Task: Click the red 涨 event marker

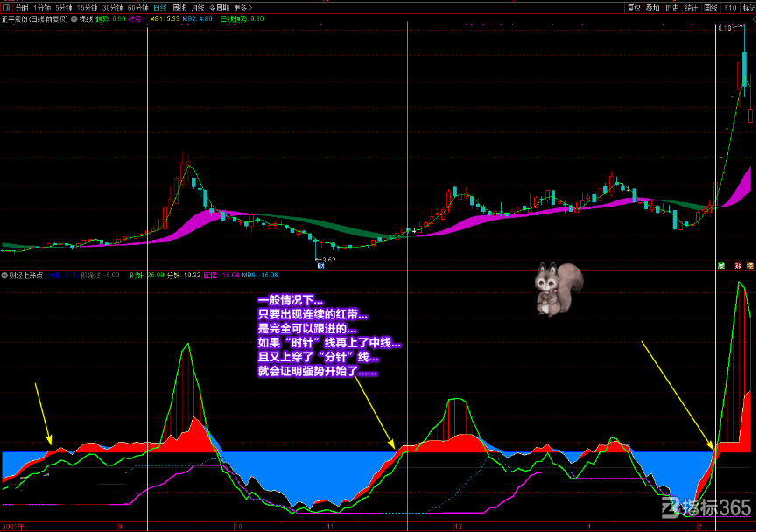Action: [x=738, y=267]
